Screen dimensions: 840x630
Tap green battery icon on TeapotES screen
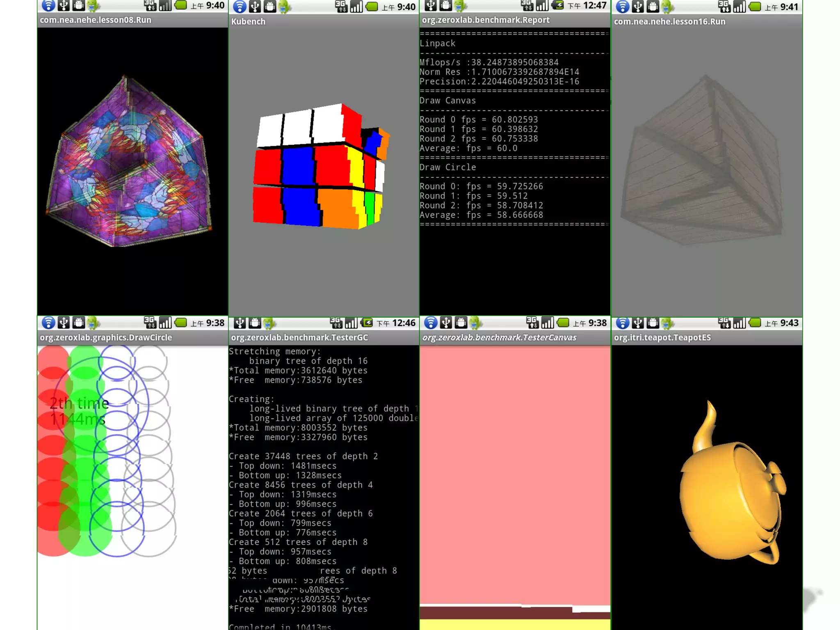click(755, 323)
